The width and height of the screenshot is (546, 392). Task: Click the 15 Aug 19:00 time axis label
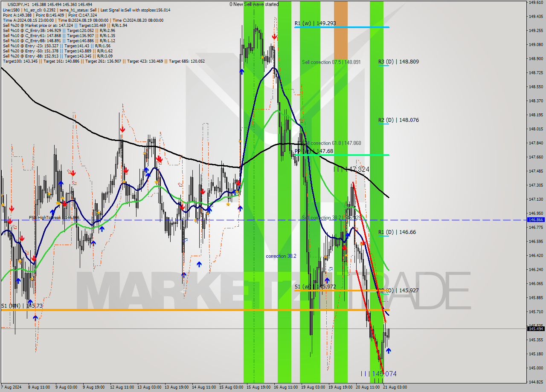pyautogui.click(x=258, y=387)
